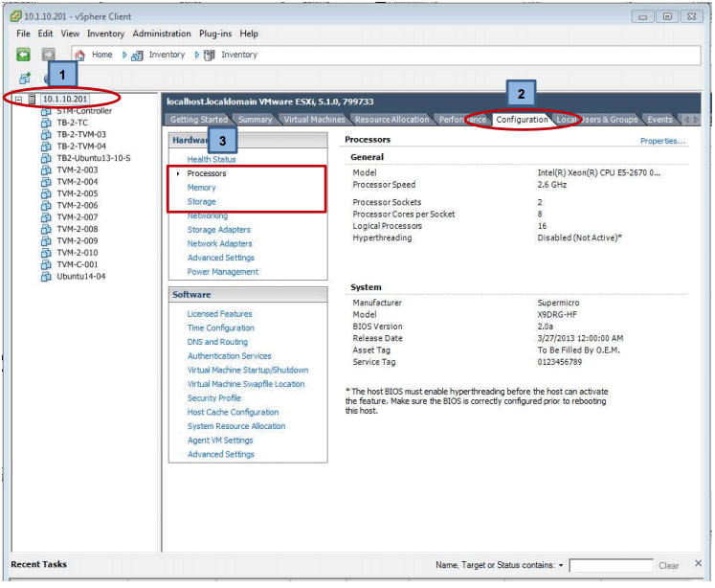Screen dimensions: 715x588
Task: Switch to the Events tab
Action: [659, 120]
